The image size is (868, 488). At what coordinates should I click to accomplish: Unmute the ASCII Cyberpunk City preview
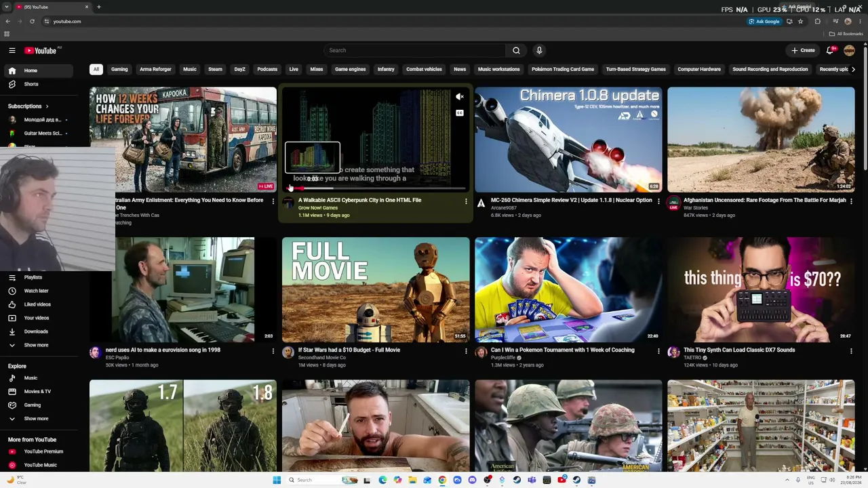460,97
